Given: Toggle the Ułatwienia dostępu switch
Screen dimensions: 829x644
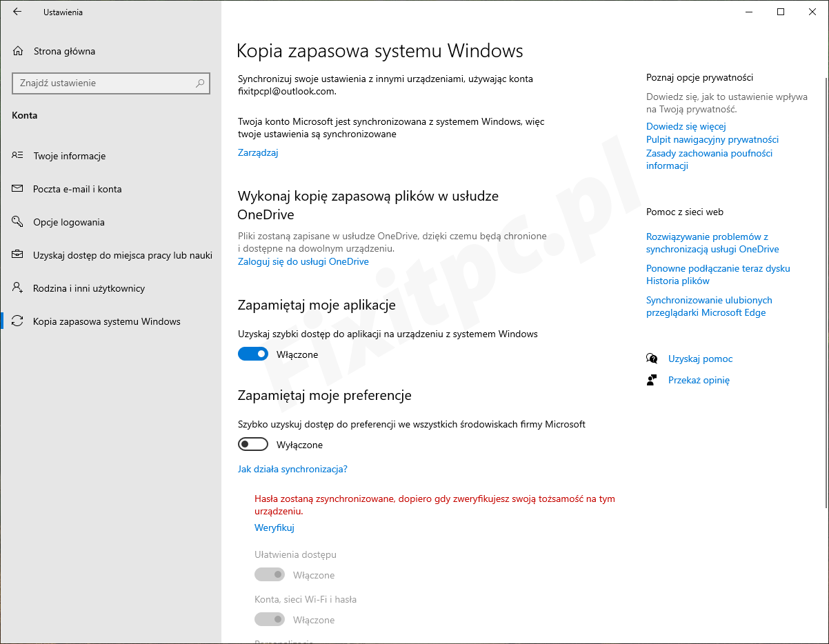Looking at the screenshot, I should [x=269, y=575].
